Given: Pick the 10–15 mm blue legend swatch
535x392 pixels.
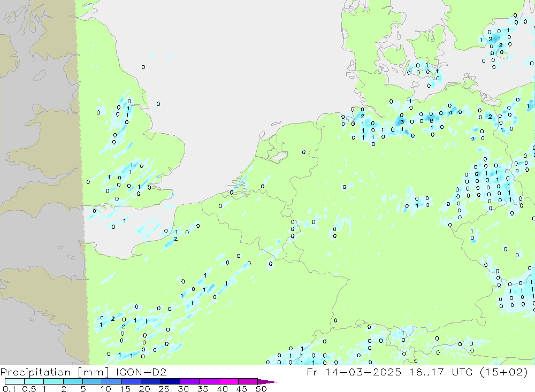Looking at the screenshot, I should 112,381.
